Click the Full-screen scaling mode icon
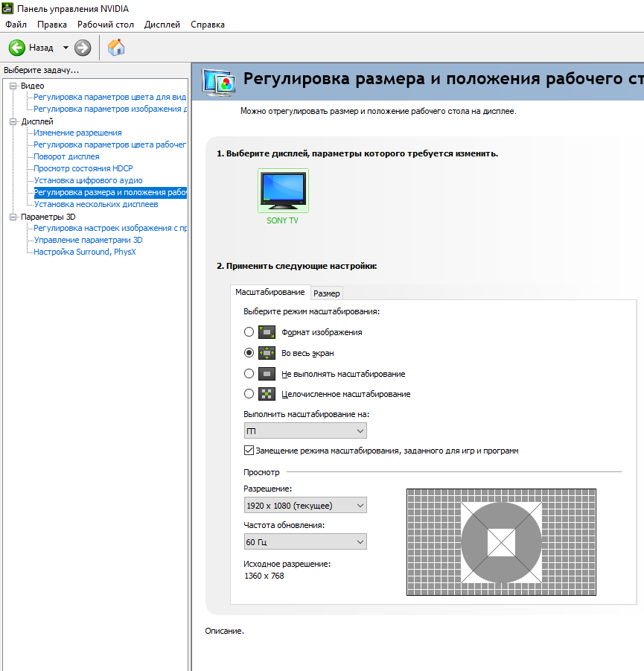Image resolution: width=644 pixels, height=671 pixels. pyautogui.click(x=267, y=352)
